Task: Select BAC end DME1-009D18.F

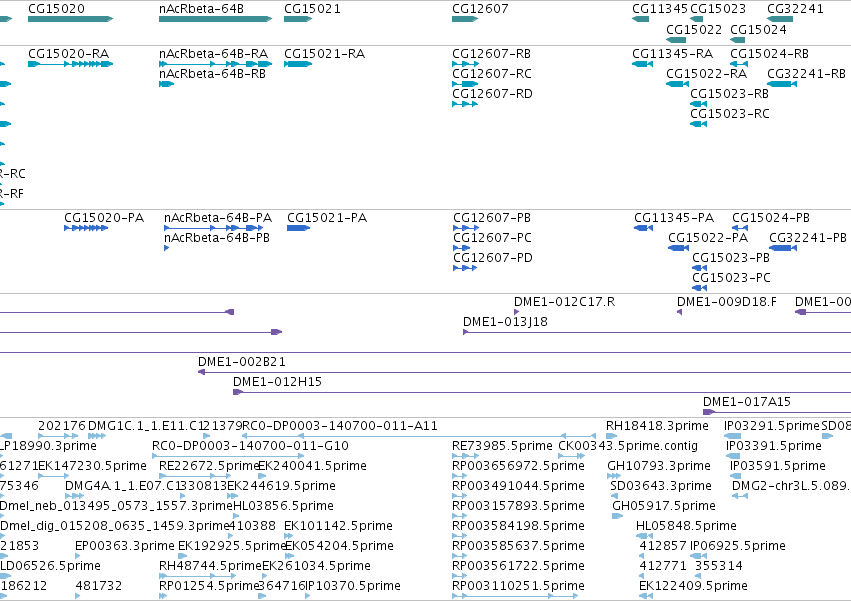Action: point(679,312)
